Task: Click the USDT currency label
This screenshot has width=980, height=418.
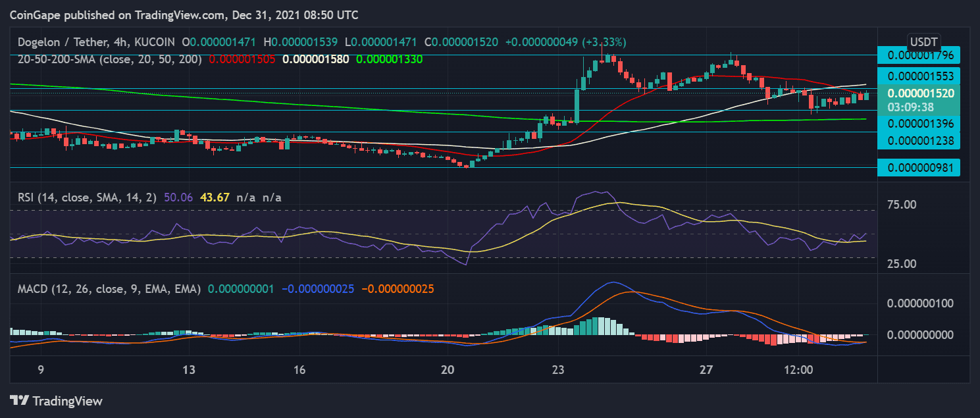Action: 923,42
